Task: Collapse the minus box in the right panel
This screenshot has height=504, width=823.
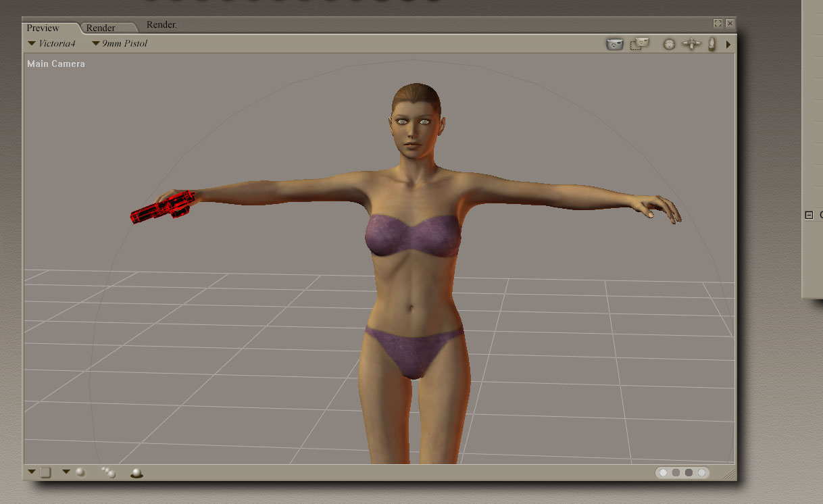Action: (x=809, y=215)
